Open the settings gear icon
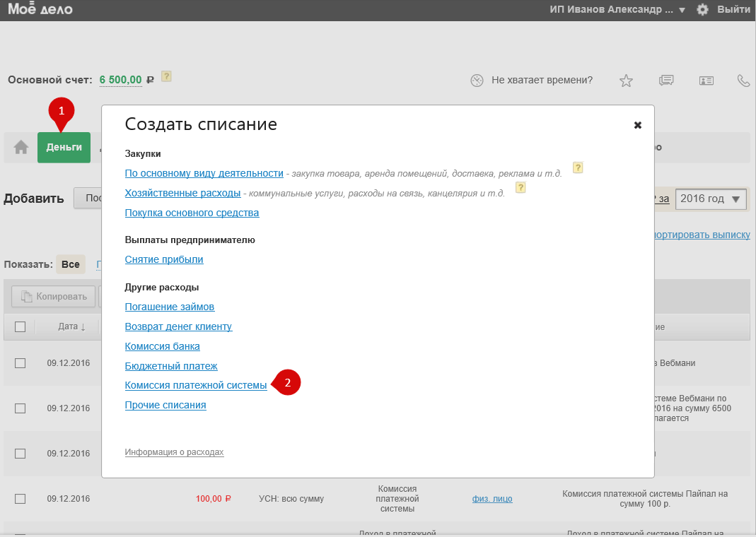 [x=702, y=10]
